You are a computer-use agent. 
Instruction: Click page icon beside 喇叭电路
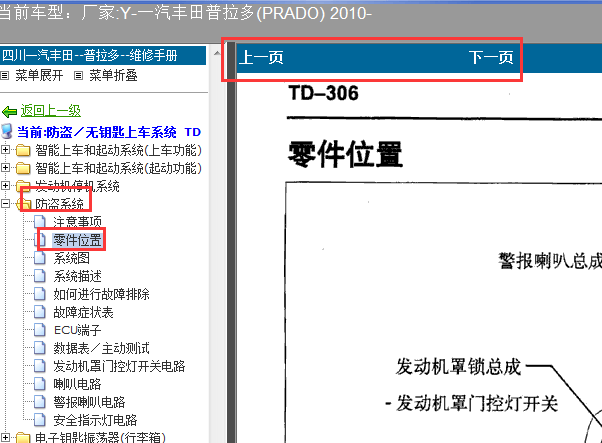(40, 384)
